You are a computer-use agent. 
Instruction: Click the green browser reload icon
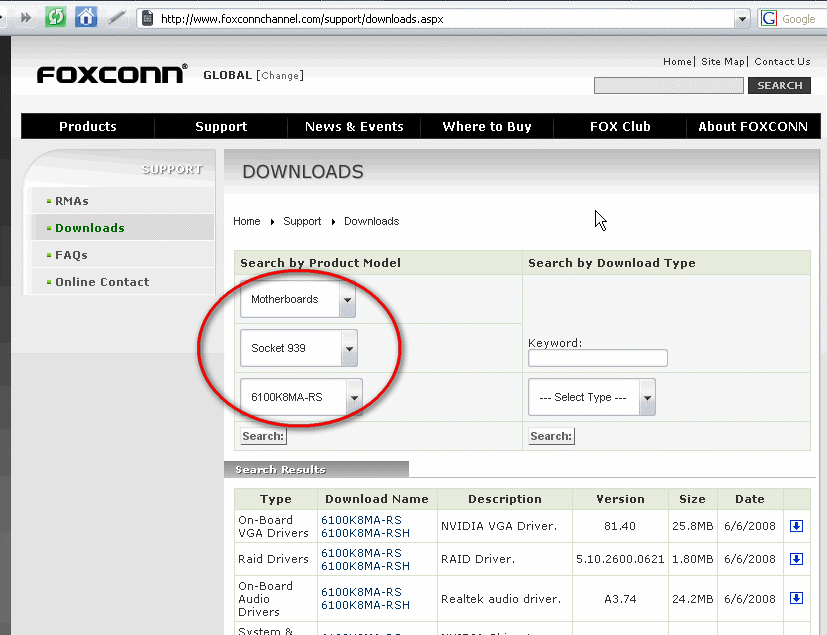coord(55,17)
